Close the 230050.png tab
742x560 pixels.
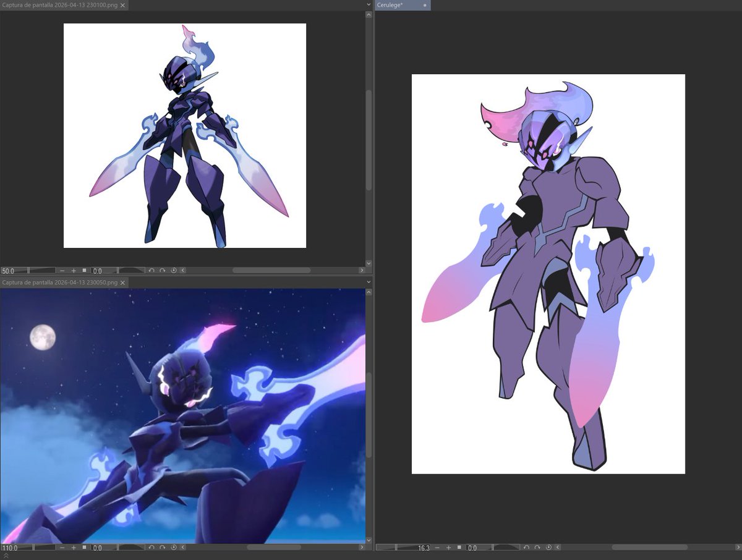[x=122, y=282]
